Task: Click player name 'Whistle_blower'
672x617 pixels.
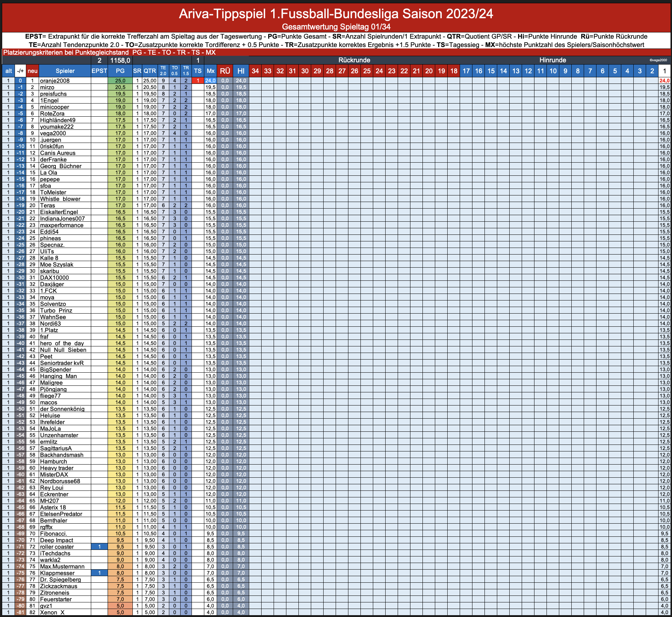Action: pos(60,199)
